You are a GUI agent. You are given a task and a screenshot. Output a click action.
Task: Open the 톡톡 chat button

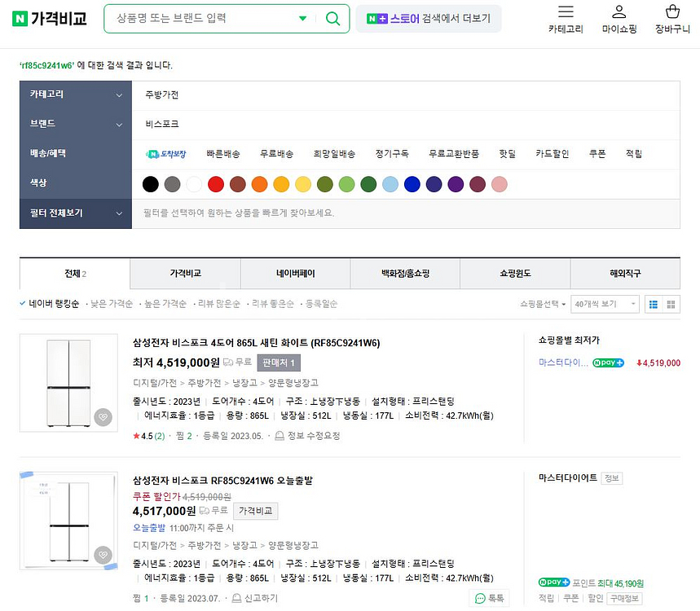(489, 599)
